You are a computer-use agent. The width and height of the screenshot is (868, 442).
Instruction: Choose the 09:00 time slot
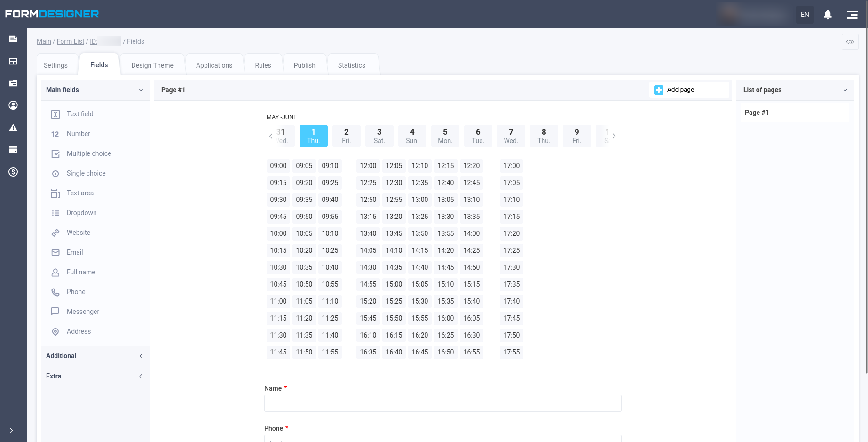(x=278, y=166)
